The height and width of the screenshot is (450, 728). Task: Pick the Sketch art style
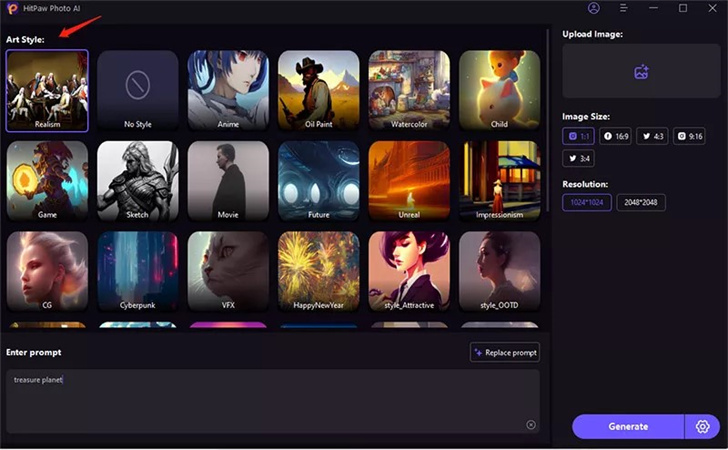[137, 181]
